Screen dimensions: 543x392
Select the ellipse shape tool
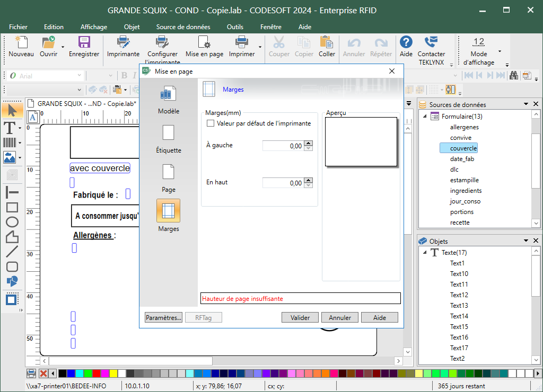coord(12,222)
